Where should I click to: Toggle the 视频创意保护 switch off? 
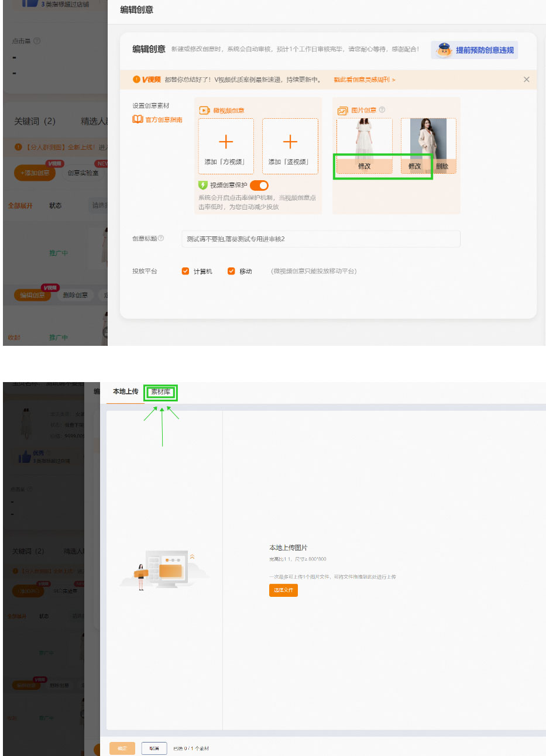pyautogui.click(x=259, y=185)
